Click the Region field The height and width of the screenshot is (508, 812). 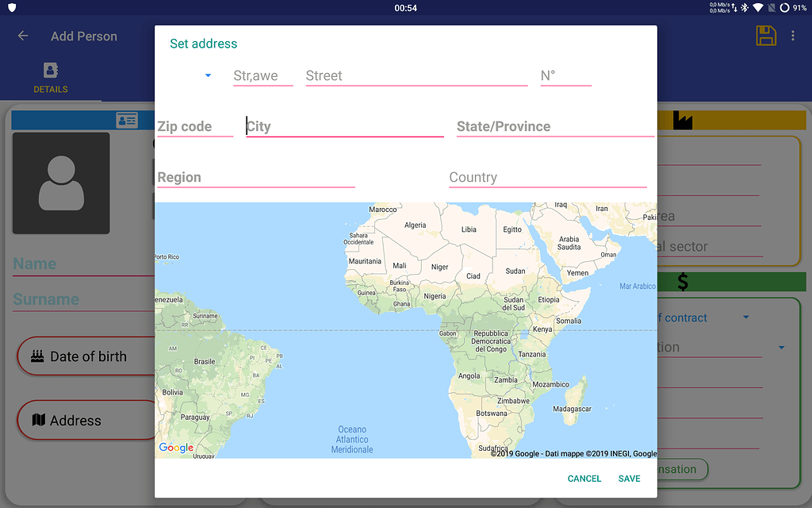tap(256, 178)
